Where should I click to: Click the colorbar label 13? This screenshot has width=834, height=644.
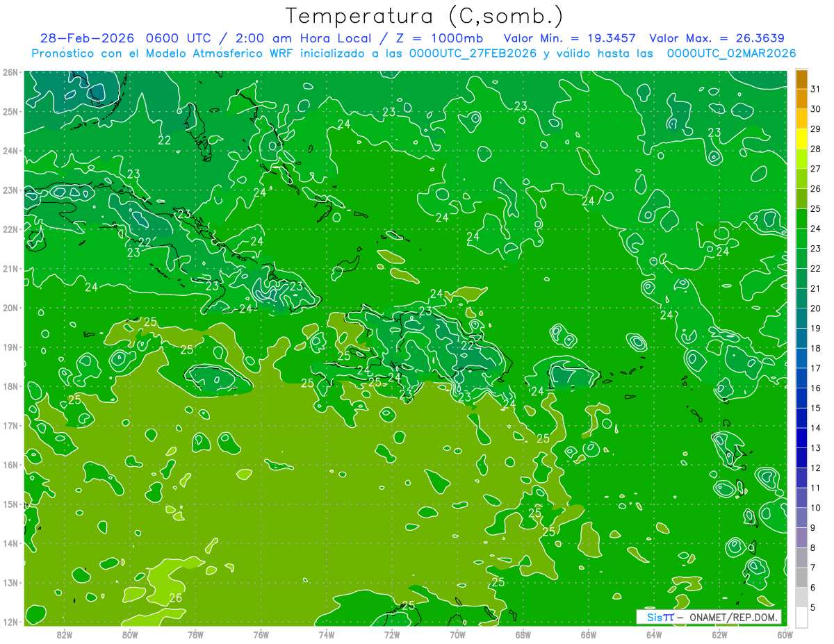[x=816, y=447]
